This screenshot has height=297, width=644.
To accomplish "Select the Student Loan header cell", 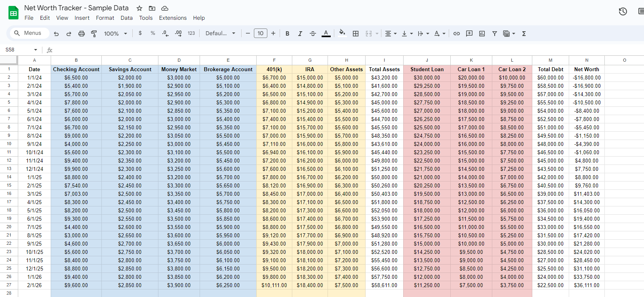I will coord(427,69).
